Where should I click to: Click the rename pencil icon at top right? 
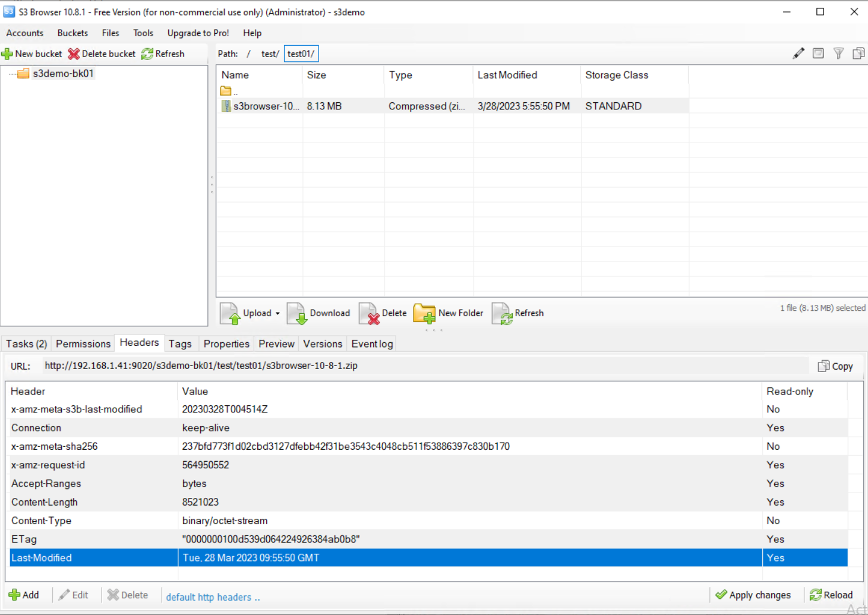tap(798, 53)
